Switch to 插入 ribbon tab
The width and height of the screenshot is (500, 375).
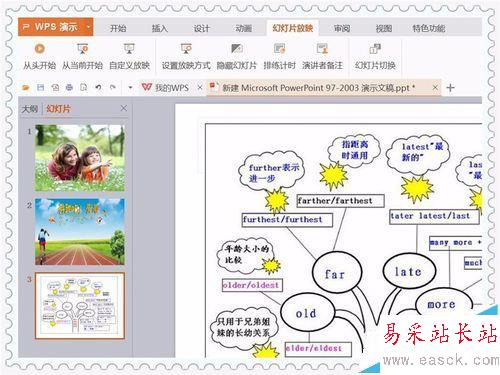pyautogui.click(x=160, y=28)
